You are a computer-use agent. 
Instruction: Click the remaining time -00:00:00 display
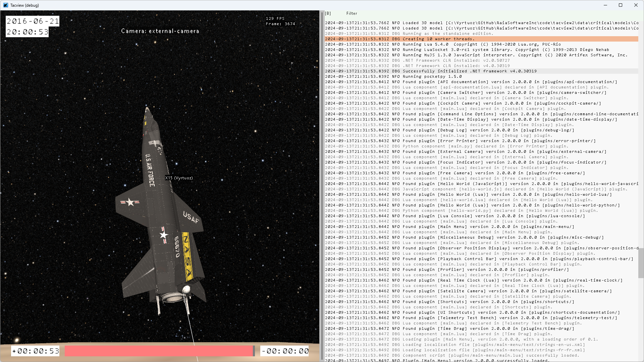pos(285,351)
